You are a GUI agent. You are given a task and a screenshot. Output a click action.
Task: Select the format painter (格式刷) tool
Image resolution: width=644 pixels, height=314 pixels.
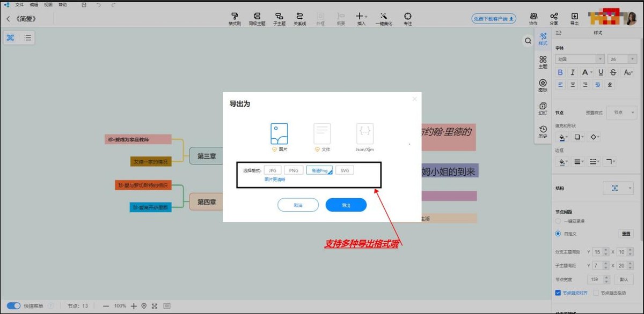(x=235, y=19)
